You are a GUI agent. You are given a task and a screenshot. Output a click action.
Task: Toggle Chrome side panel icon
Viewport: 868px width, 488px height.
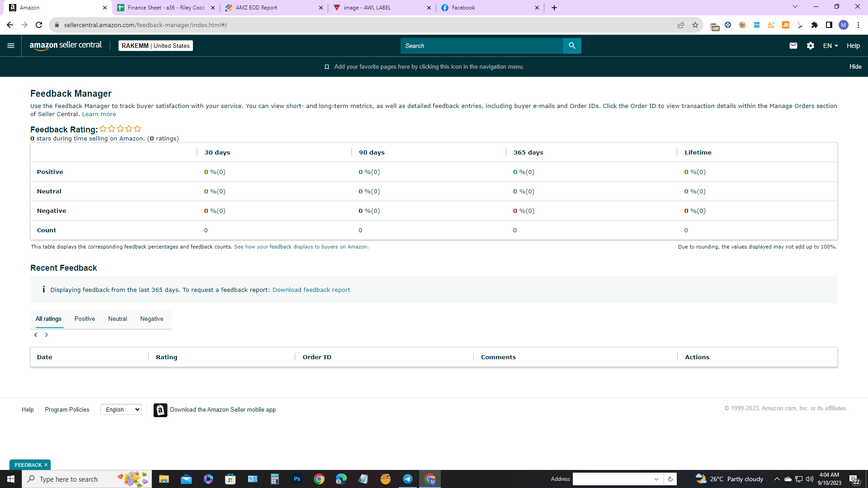pos(829,25)
